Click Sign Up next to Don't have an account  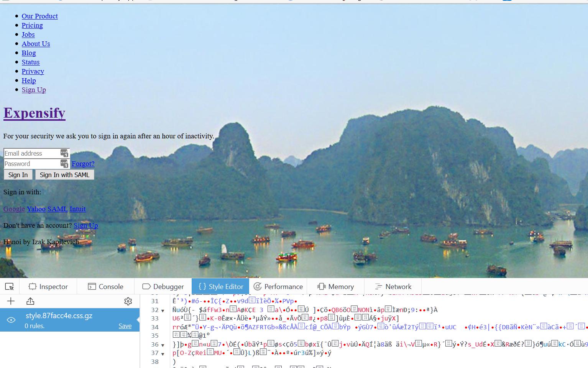pyautogui.click(x=86, y=225)
